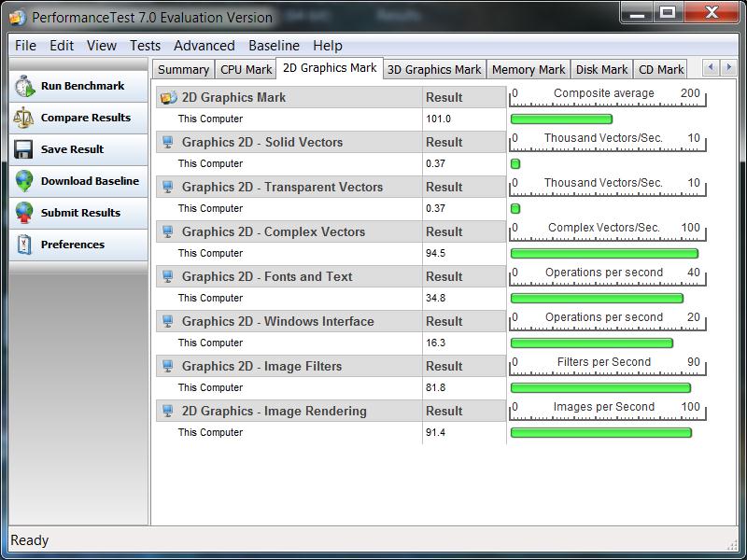Switch to the CD Mark tab
Image resolution: width=747 pixels, height=560 pixels.
[661, 69]
